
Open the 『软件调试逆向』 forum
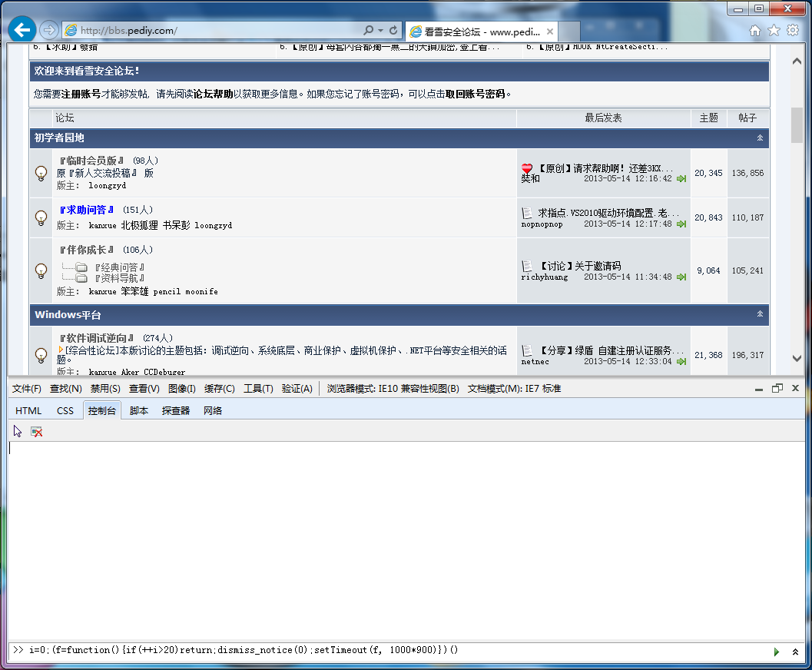tap(96, 338)
